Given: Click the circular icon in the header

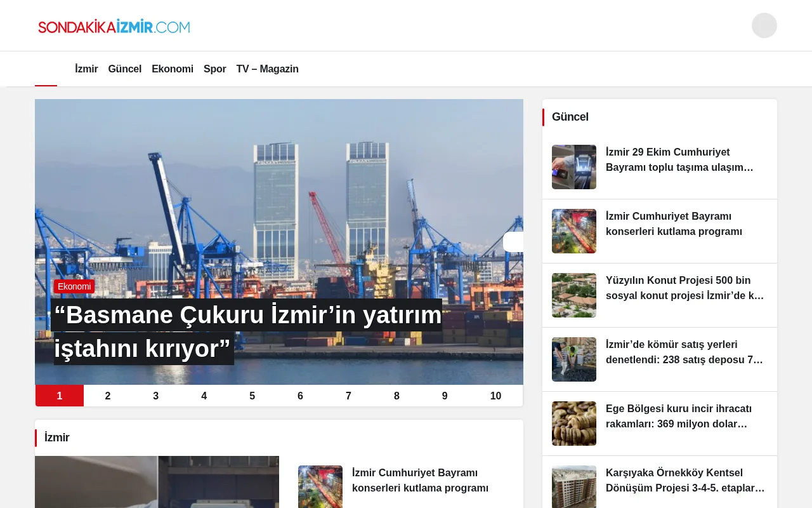Looking at the screenshot, I should (x=764, y=25).
